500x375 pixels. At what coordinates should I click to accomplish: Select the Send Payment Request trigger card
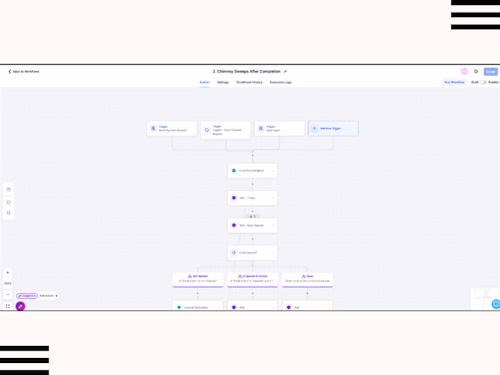[172, 129]
